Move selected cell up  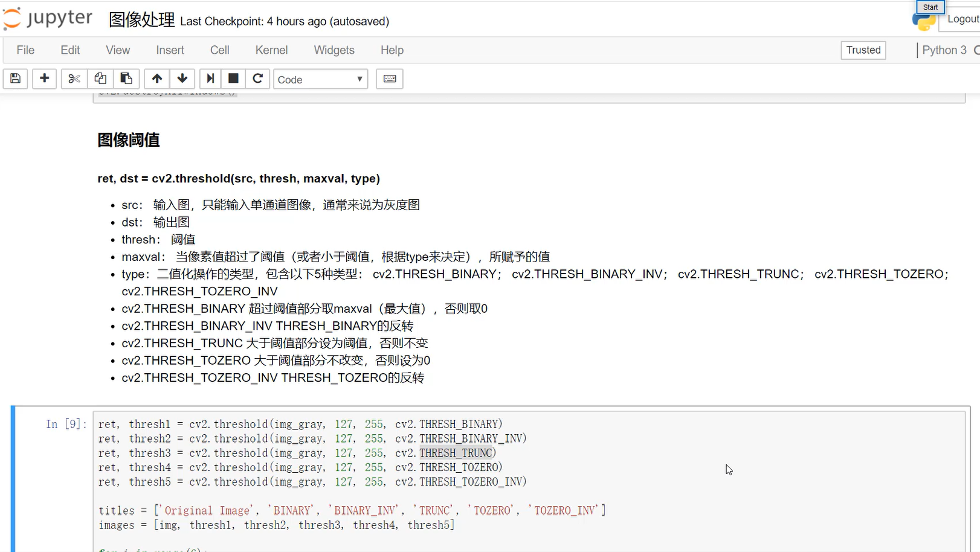(x=157, y=79)
